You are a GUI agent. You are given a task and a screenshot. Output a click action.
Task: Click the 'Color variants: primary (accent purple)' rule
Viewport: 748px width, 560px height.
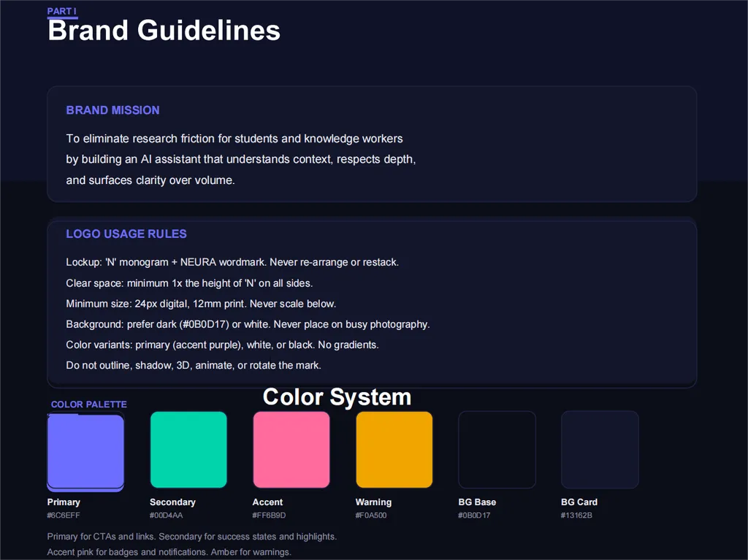[222, 345]
